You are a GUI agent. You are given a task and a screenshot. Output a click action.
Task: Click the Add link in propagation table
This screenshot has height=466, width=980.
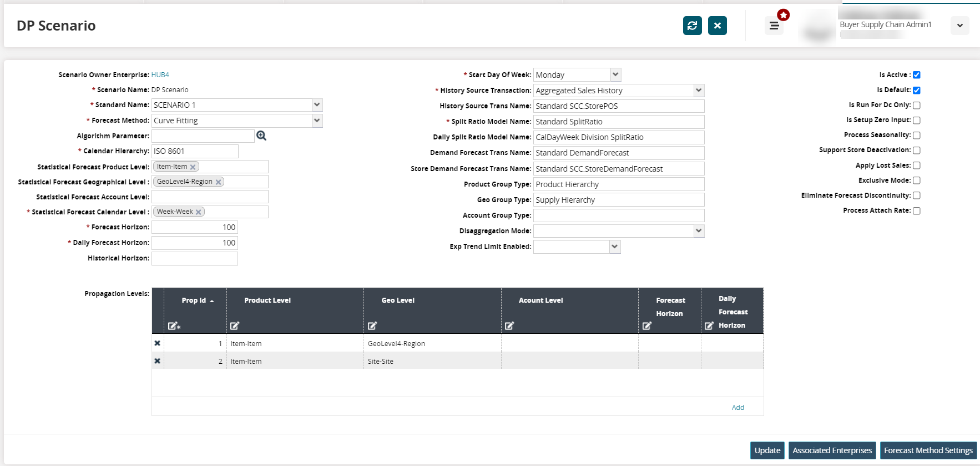(737, 408)
